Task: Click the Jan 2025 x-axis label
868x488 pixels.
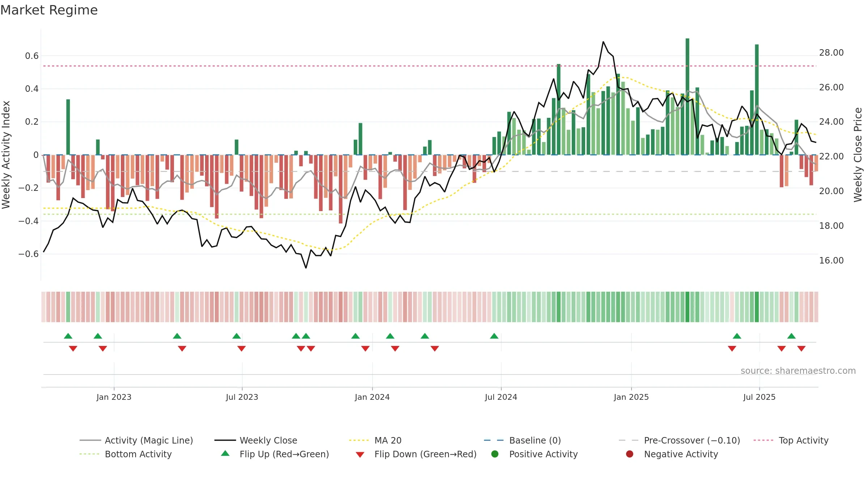Action: click(631, 397)
